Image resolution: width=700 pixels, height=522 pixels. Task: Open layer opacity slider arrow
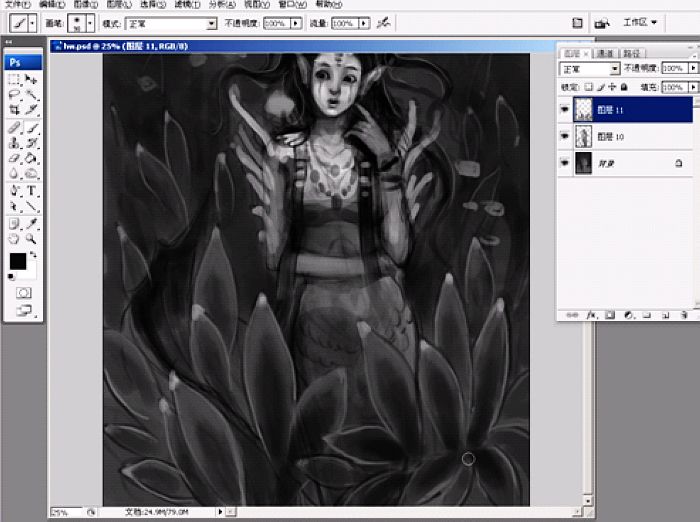point(693,68)
